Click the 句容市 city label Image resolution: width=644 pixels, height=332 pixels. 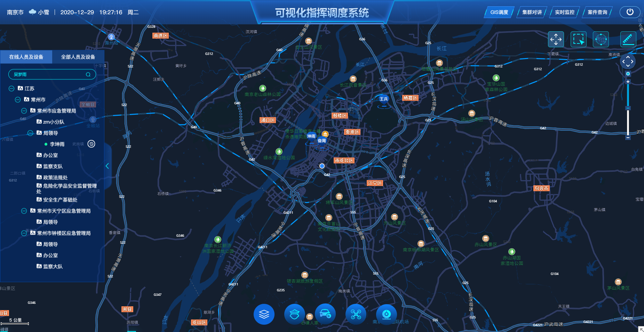[x=542, y=188]
